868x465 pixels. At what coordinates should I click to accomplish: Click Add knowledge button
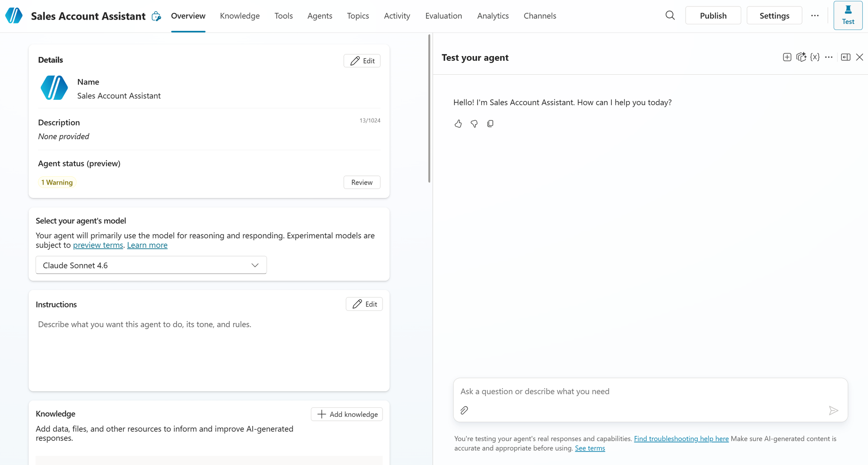point(347,414)
